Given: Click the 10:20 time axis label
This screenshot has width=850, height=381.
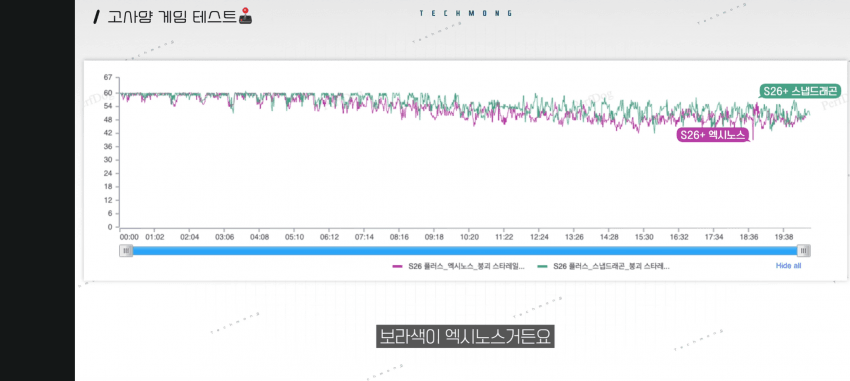Looking at the screenshot, I should (469, 237).
